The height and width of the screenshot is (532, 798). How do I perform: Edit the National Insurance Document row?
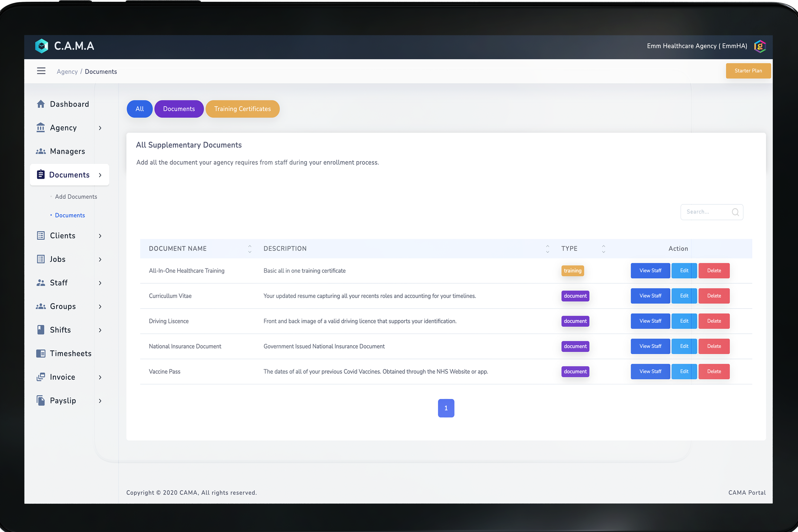[684, 346]
